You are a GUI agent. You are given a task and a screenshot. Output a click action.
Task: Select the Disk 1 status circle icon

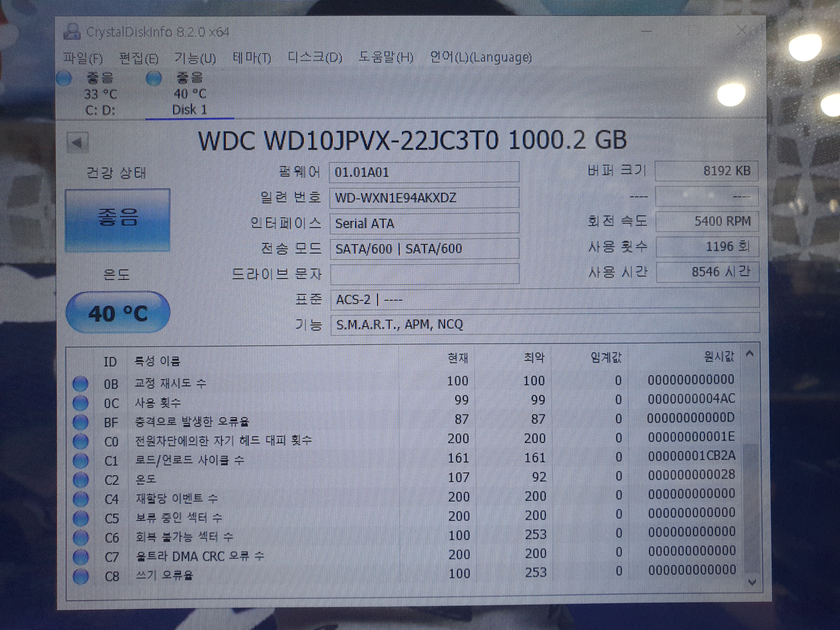154,78
